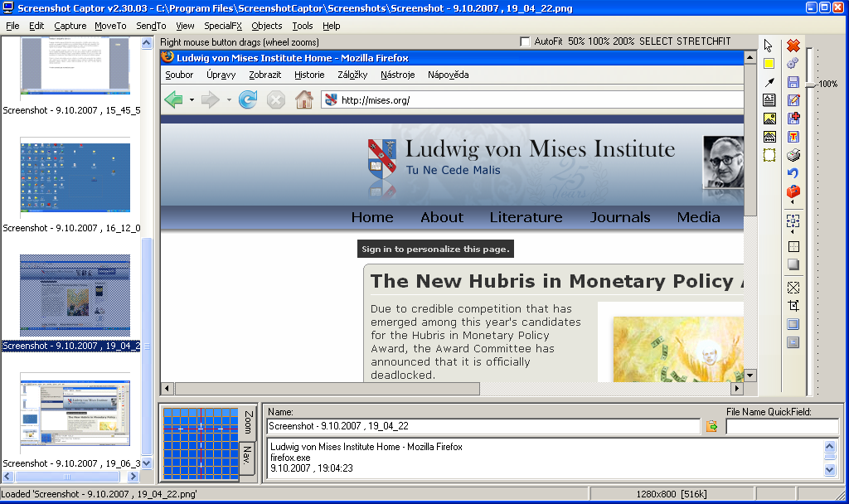Enable the AutoFit checkbox
The height and width of the screenshot is (504, 849).
[x=525, y=41]
